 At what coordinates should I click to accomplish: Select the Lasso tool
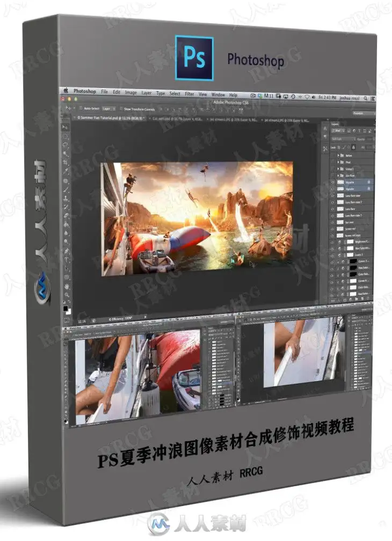pos(65,144)
